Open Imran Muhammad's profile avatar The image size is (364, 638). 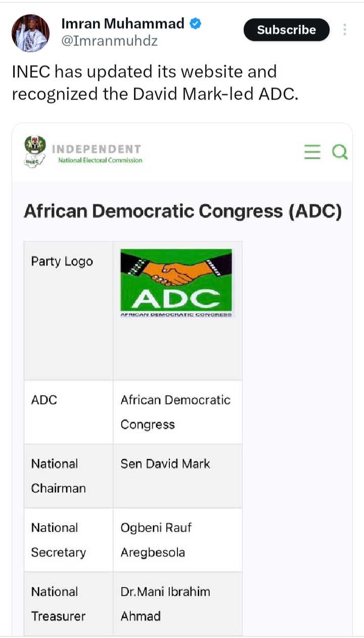coord(30,33)
